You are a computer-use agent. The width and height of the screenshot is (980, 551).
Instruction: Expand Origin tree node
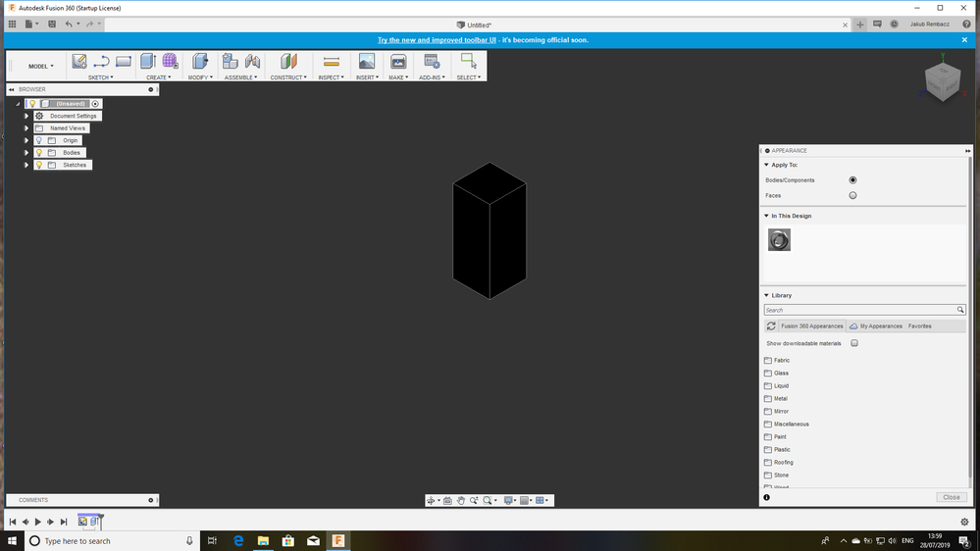pos(26,140)
